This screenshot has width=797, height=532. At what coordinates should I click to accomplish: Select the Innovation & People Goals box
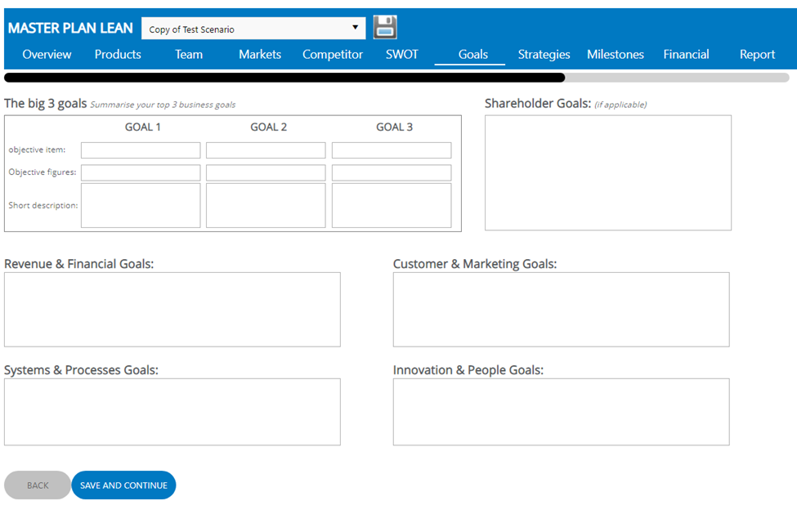561,412
